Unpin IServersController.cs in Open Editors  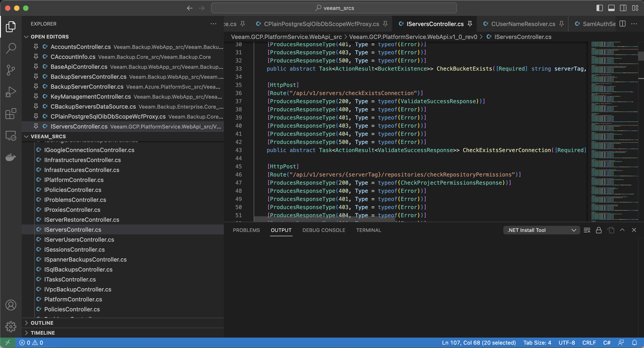[36, 126]
